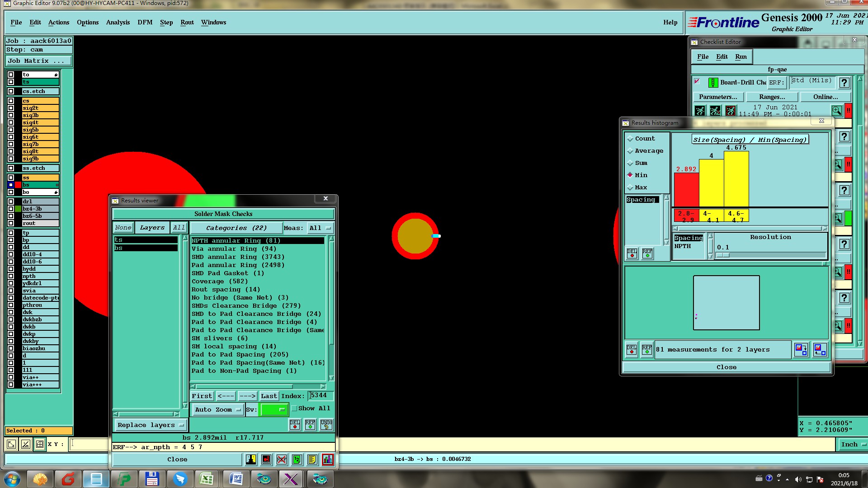Click the Index number input field
The image size is (868, 488).
point(321,396)
